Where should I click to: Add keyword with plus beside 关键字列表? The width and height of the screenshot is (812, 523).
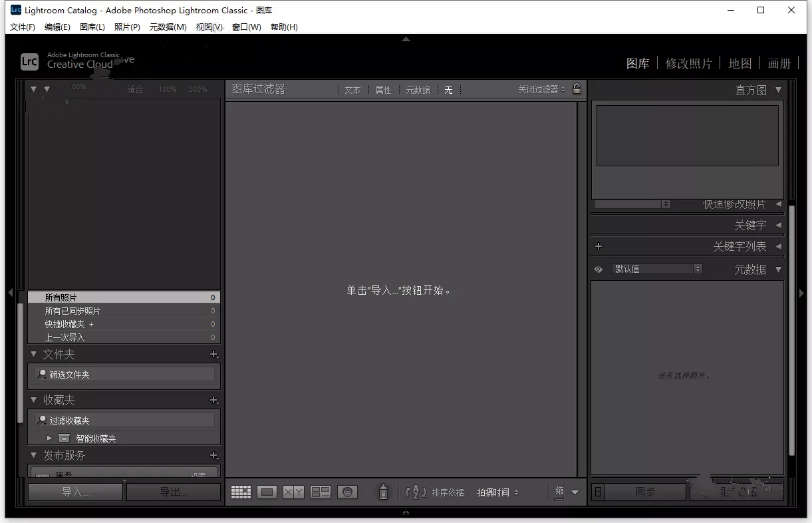599,246
